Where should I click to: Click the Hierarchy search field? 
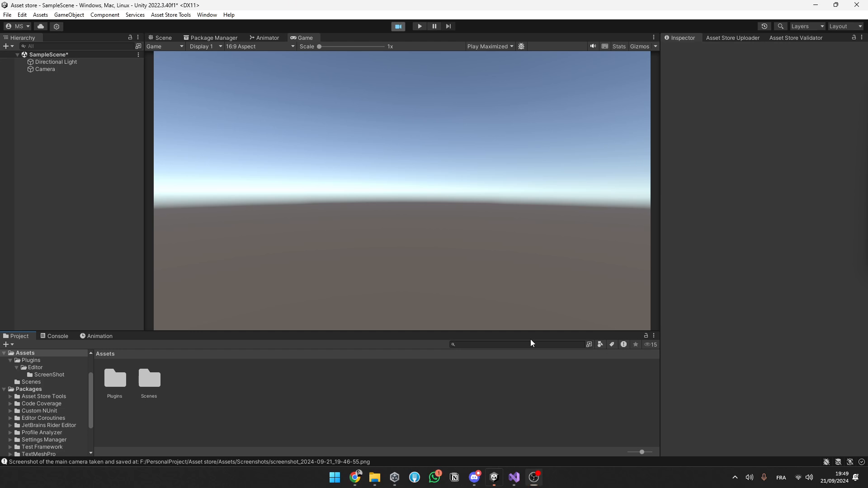point(76,46)
